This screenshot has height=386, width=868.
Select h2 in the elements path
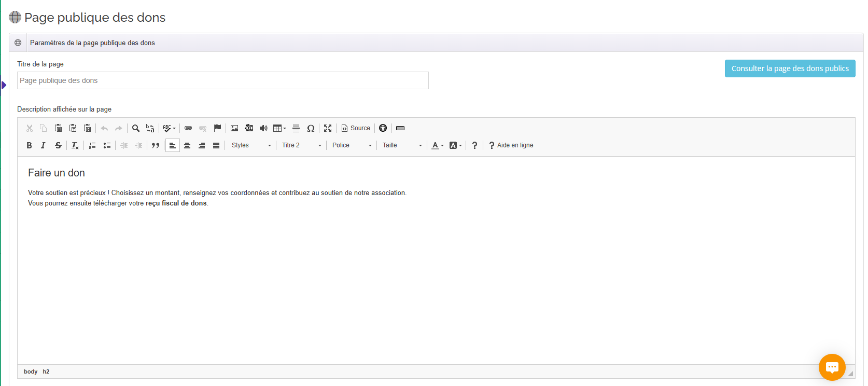(x=46, y=371)
